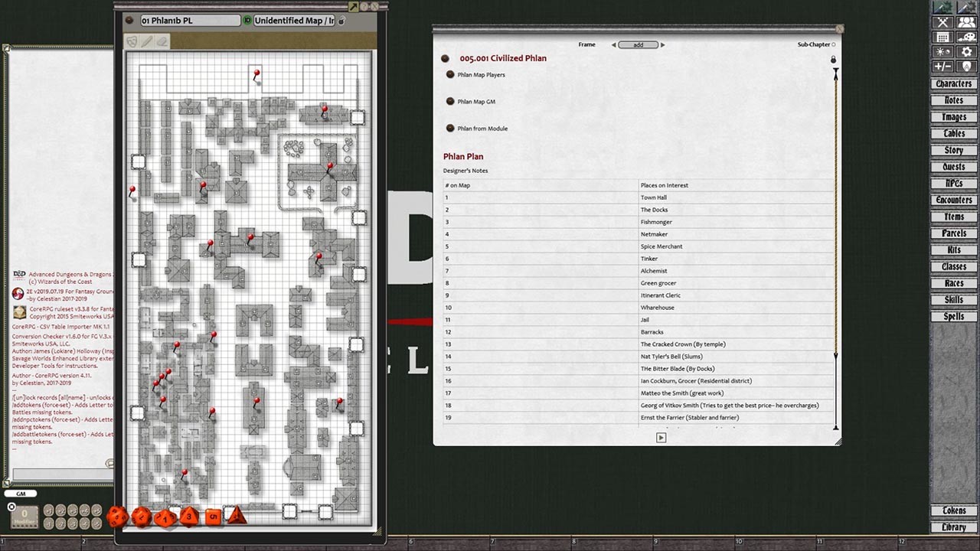Open the Story sidebar tab
The image size is (980, 551).
[953, 150]
